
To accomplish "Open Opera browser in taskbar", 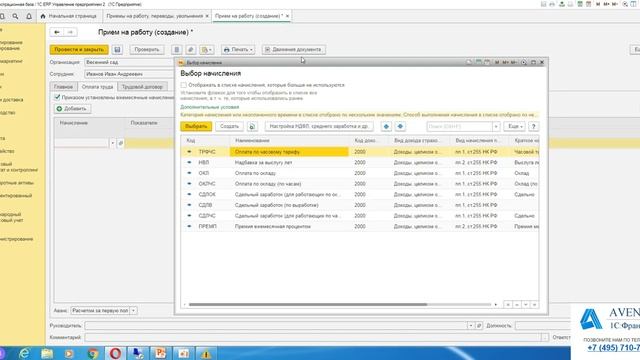I will pos(116,353).
